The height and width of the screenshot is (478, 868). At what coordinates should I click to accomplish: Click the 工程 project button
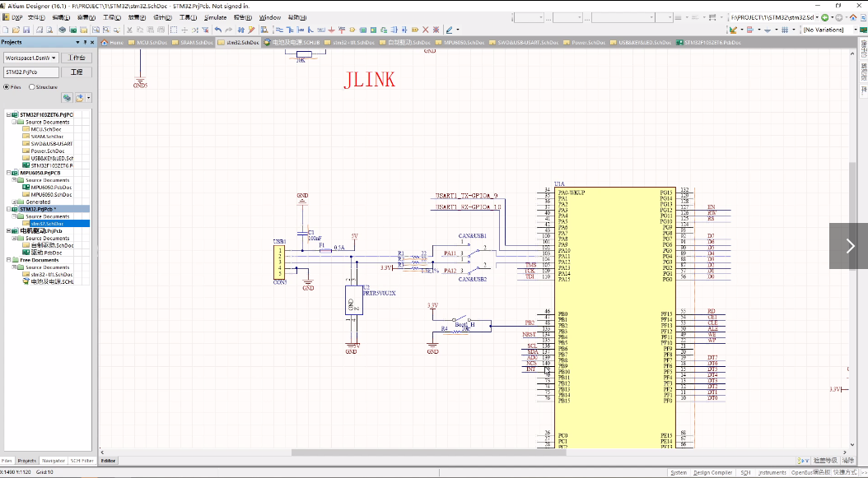point(77,72)
